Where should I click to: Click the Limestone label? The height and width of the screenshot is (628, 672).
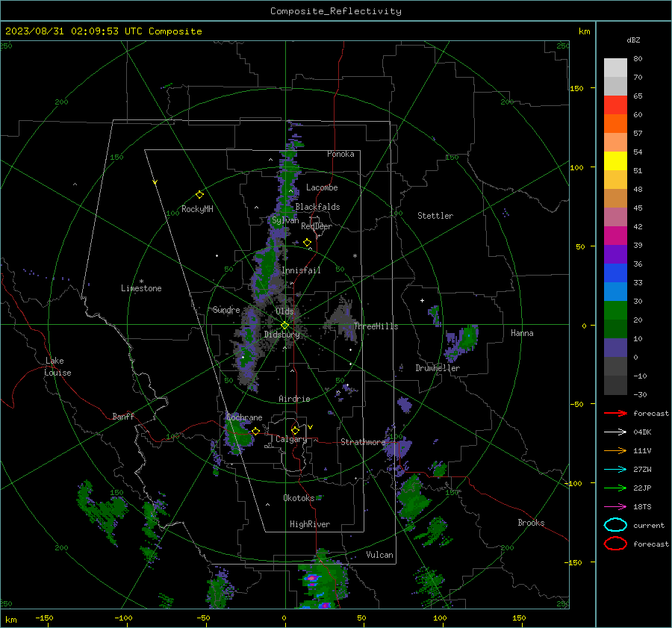pyautogui.click(x=141, y=288)
